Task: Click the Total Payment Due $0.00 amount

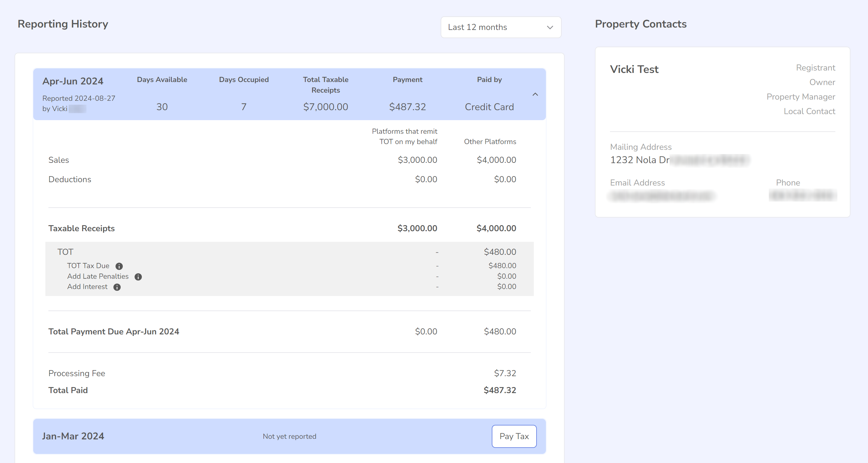Action: [426, 331]
